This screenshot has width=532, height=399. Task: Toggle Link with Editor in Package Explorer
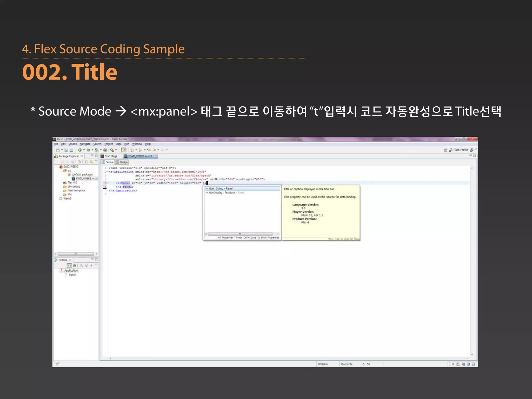(x=91, y=162)
